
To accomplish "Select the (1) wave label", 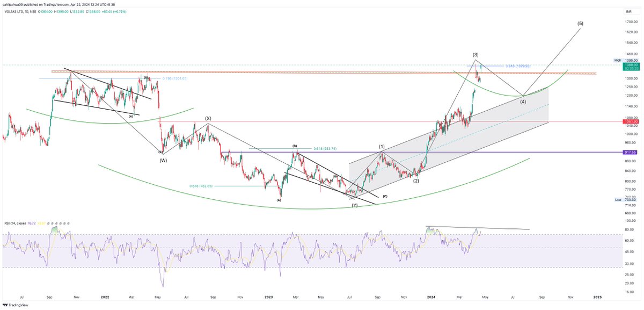I will (x=382, y=146).
